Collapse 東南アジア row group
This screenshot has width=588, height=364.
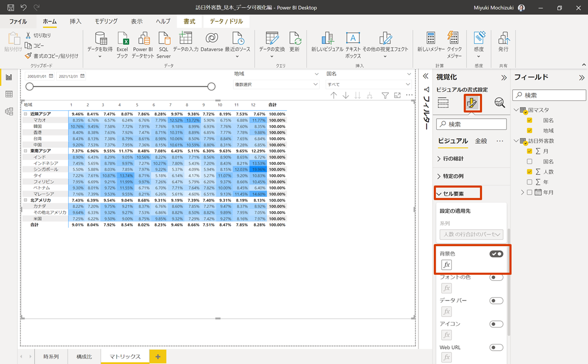click(25, 151)
